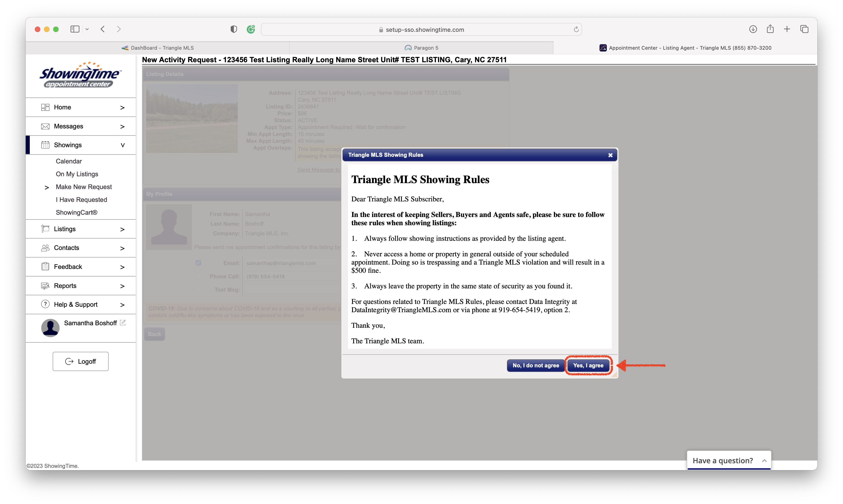
Task: Click the listing photo thumbnail
Action: [192, 119]
